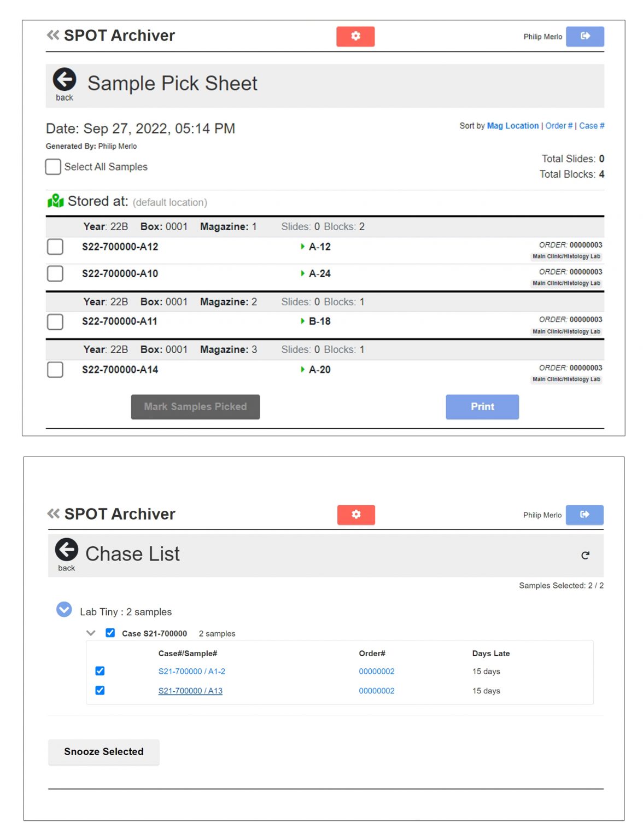Enable the Select All Samples checkbox
The height and width of the screenshot is (840, 643).
coord(53,167)
